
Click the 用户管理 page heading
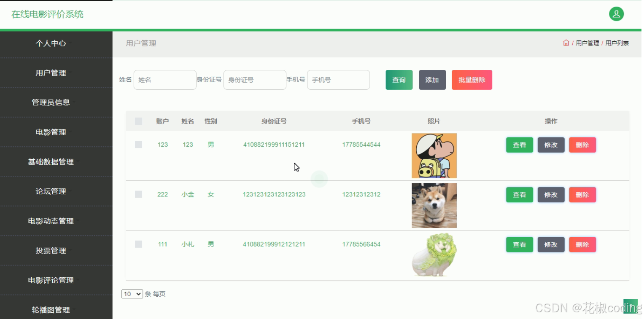[141, 43]
